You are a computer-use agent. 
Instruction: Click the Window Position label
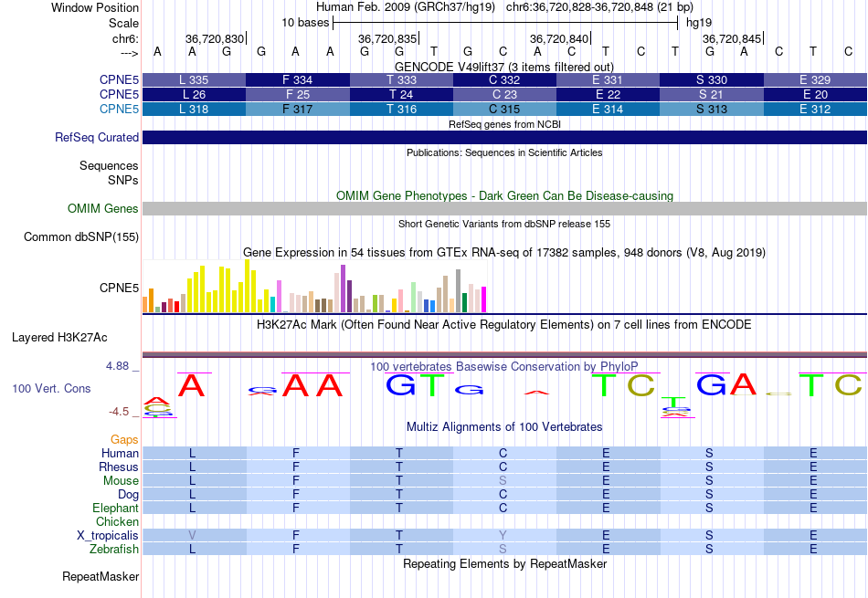(95, 7)
